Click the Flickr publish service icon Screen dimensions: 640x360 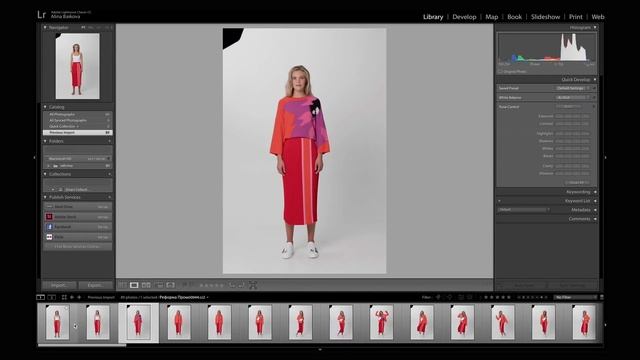(49, 237)
